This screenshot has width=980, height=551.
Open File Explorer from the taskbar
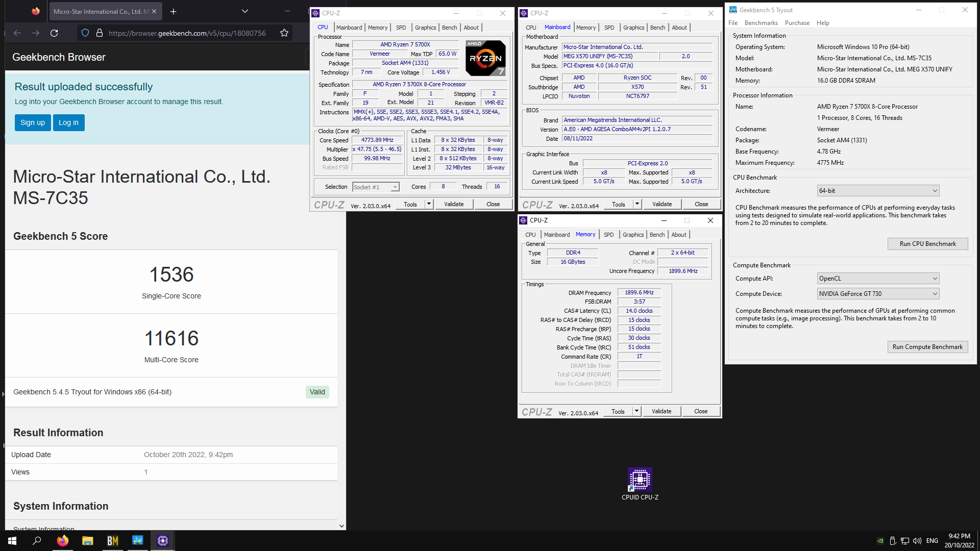click(87, 541)
